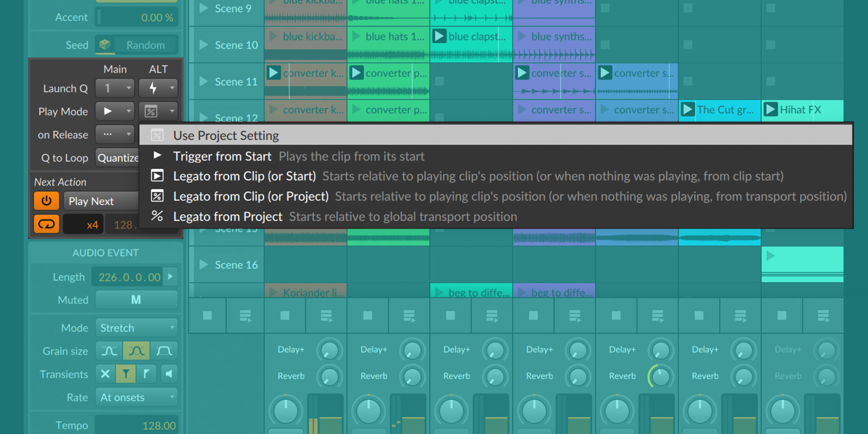
Task: Select the lightning icon in ALT Launch Q
Action: (153, 88)
